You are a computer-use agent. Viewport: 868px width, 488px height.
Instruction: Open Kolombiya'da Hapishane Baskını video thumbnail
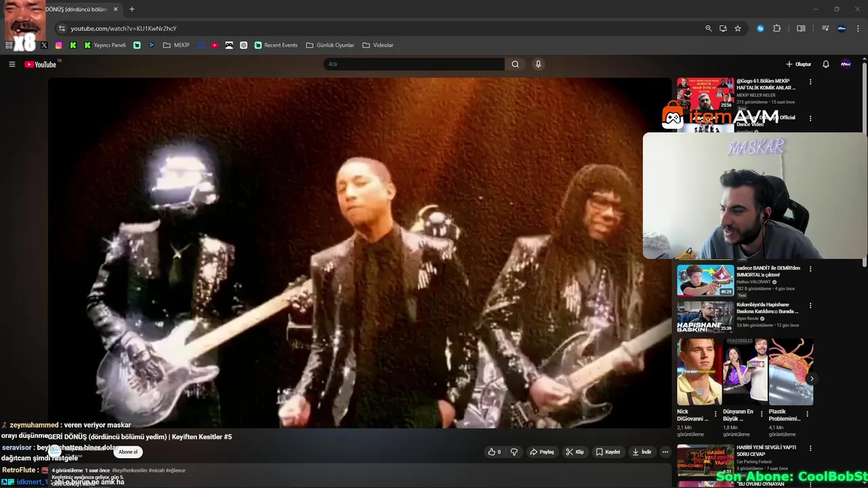[x=705, y=317]
